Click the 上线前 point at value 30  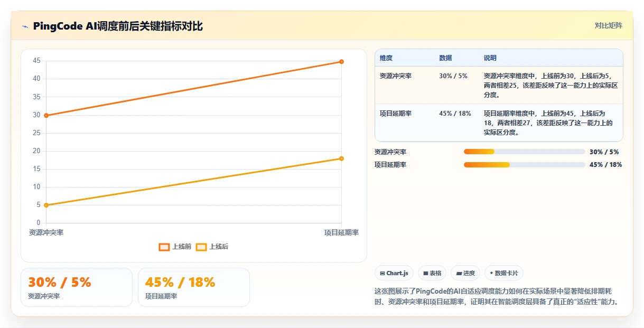pos(46,115)
